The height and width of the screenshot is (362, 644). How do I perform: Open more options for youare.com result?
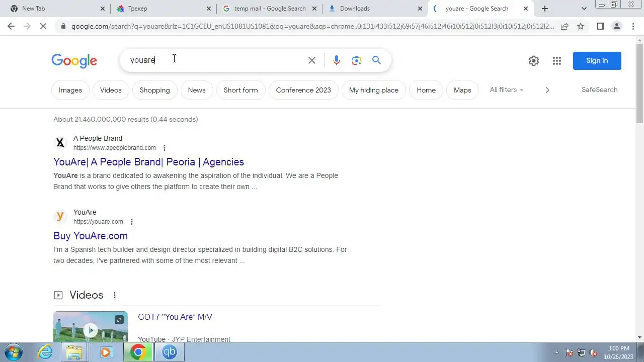click(131, 222)
